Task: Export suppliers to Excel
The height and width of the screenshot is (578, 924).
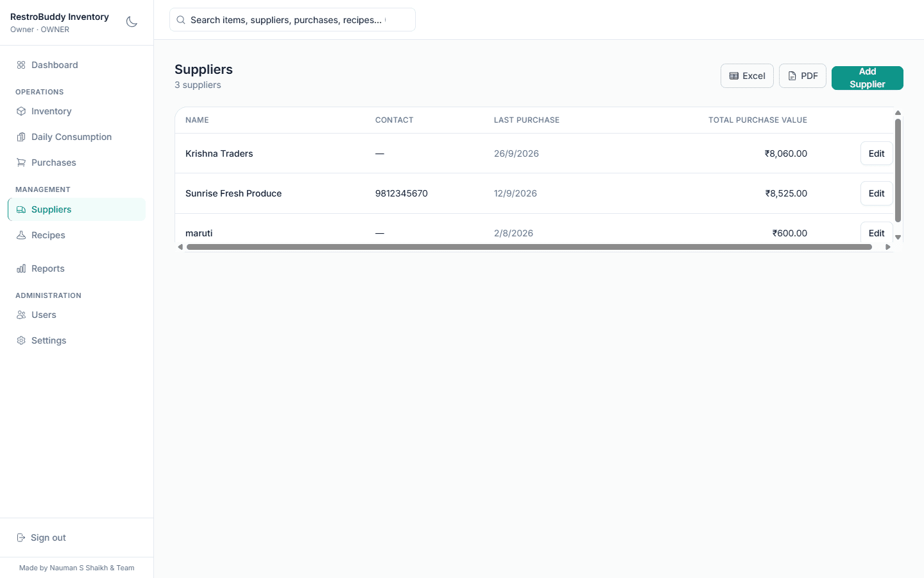Action: pos(747,76)
